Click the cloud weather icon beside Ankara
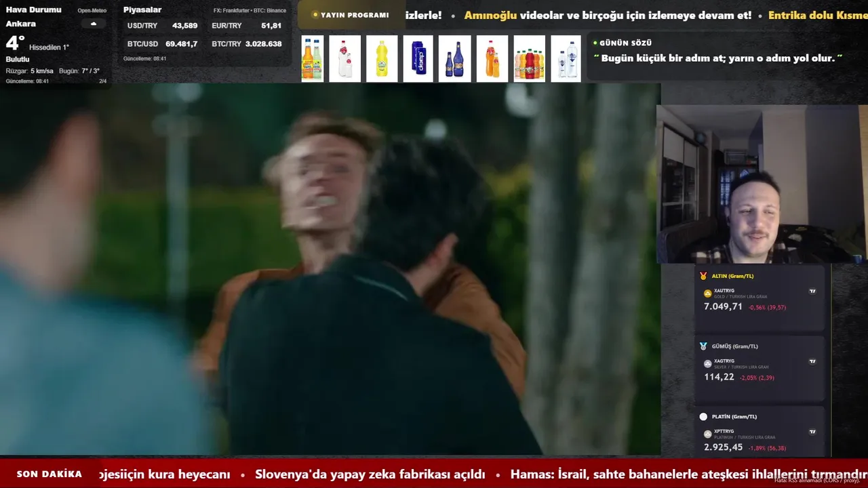This screenshot has height=488, width=868. tap(93, 24)
